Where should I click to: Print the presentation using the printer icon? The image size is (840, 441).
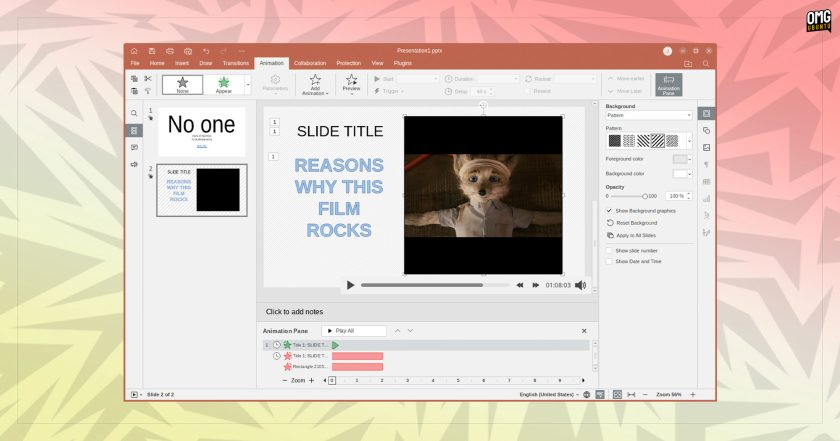click(x=170, y=51)
